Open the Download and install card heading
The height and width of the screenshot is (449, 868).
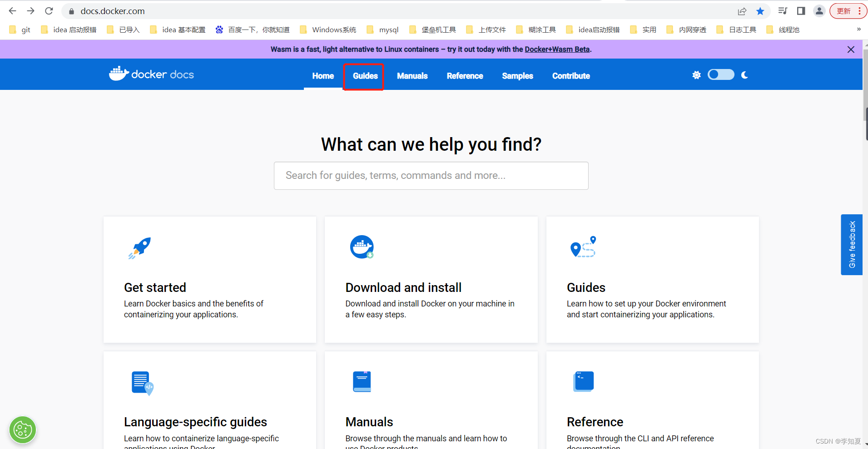pos(403,287)
